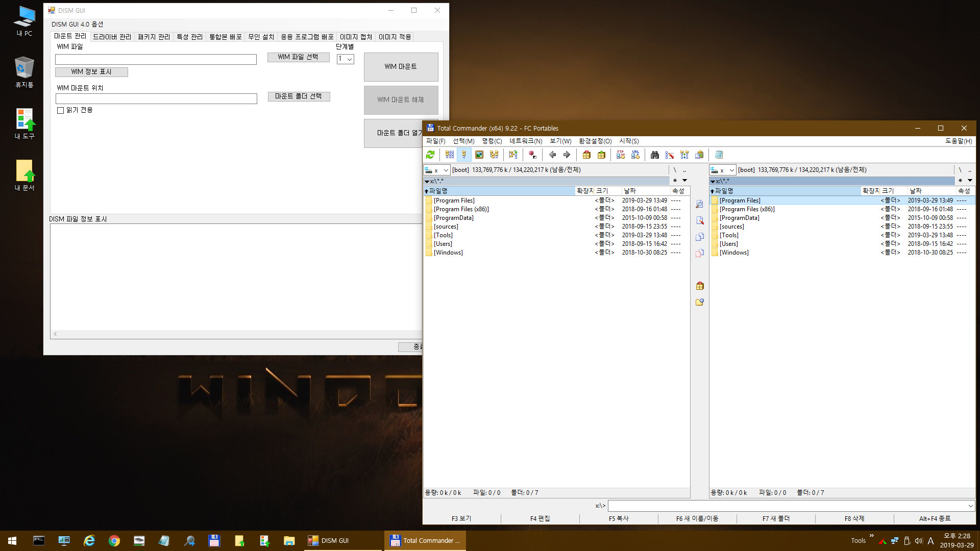Click left scroll arrow in DISM info box

(55, 334)
